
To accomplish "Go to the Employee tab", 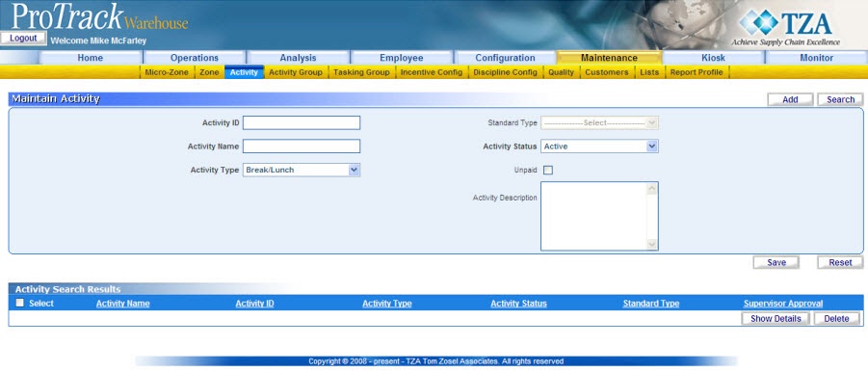I will (402, 58).
